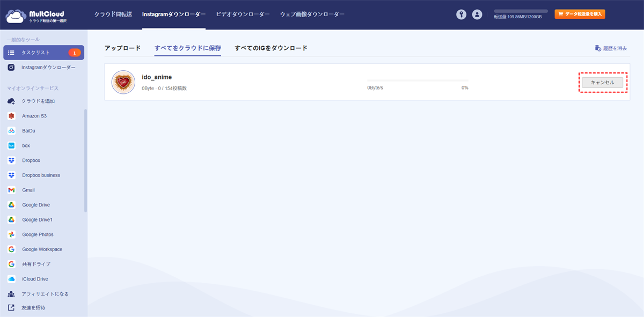
Task: Click the invite friends share icon
Action: pyautogui.click(x=11, y=308)
